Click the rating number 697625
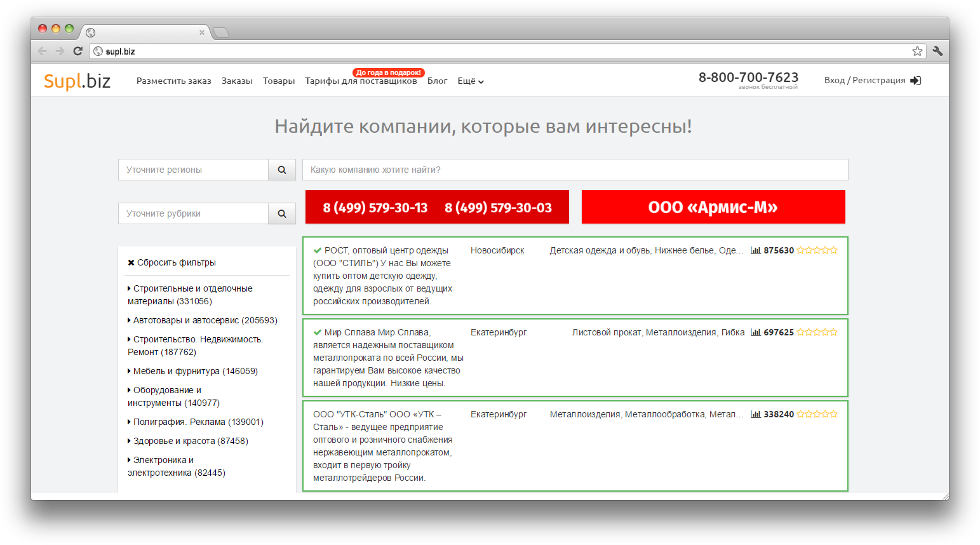 pos(779,332)
